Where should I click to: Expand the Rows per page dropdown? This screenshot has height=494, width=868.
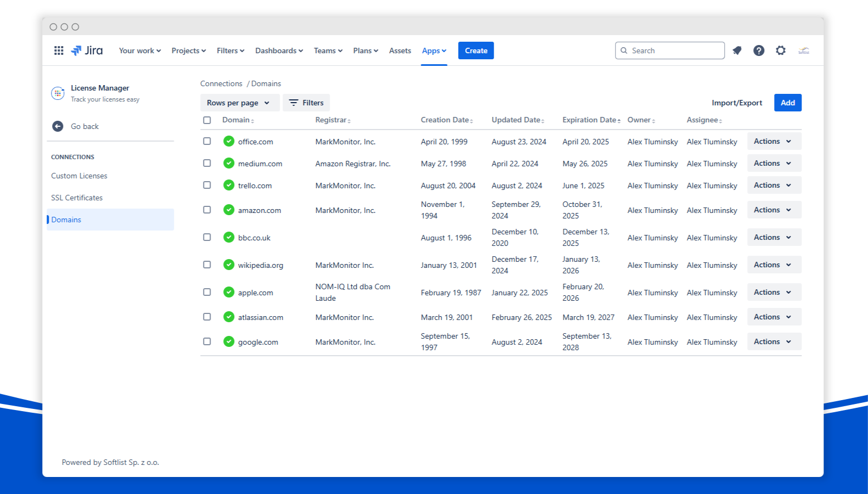click(x=239, y=103)
